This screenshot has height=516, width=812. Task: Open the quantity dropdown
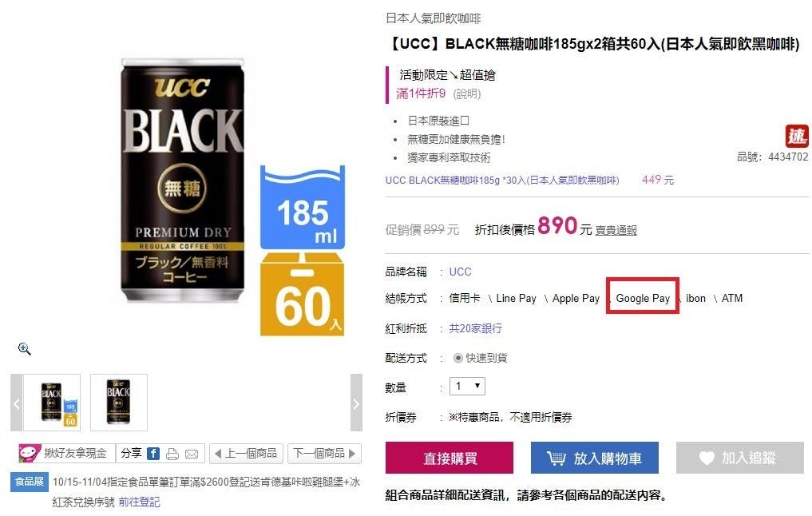(467, 386)
